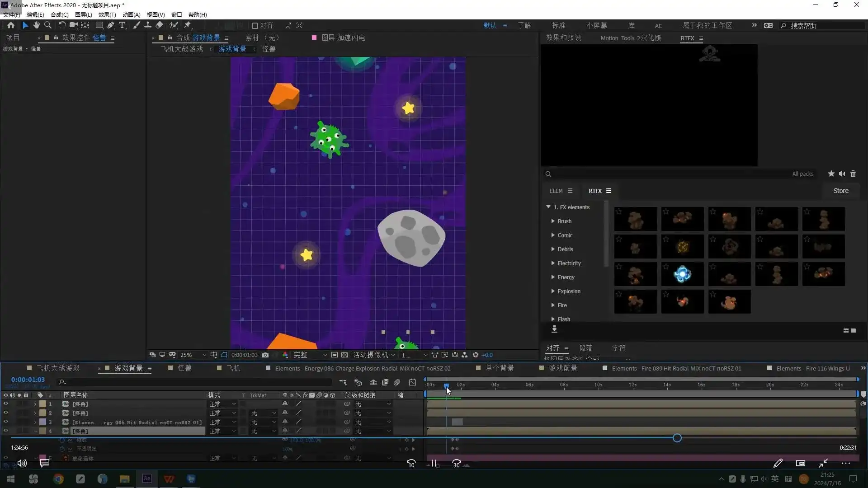Image resolution: width=868 pixels, height=488 pixels.
Task: Select the Hand tool
Action: coord(37,25)
